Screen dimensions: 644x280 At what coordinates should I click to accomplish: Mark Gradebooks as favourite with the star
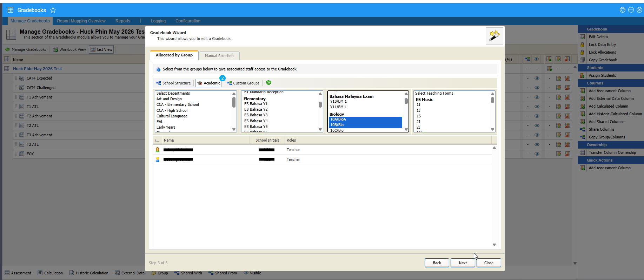click(x=53, y=10)
